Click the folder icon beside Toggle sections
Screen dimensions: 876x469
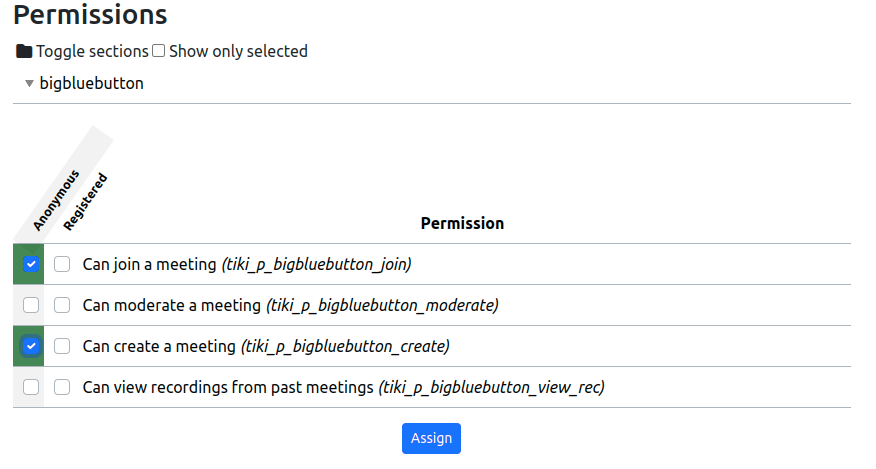pyautogui.click(x=24, y=51)
